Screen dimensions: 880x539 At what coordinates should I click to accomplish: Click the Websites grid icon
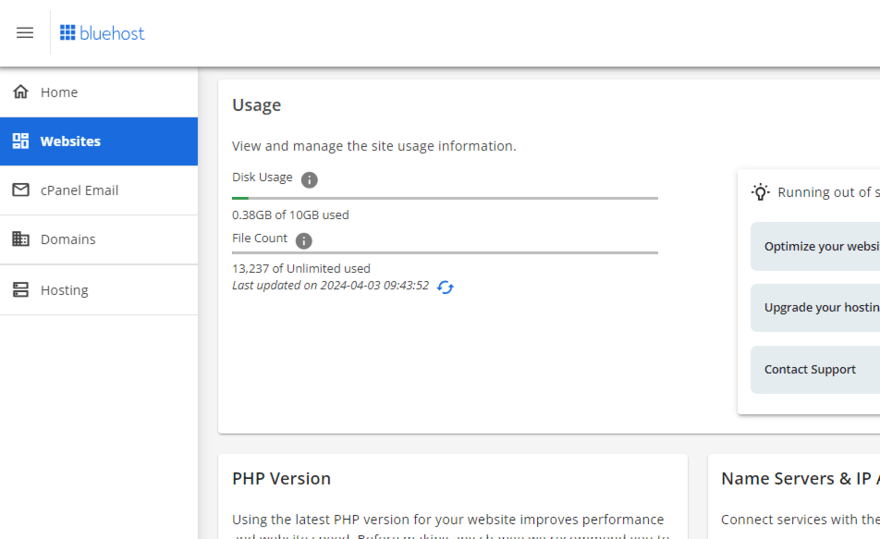21,141
